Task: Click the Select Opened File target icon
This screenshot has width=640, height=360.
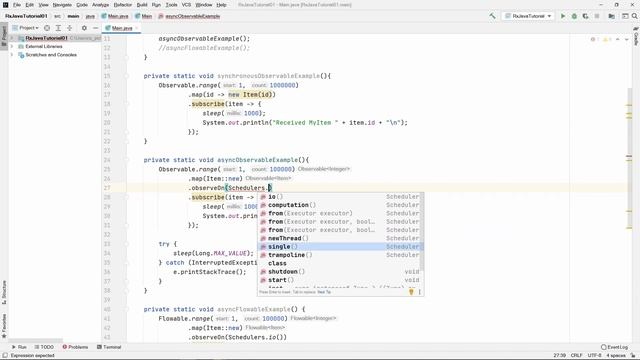Action: [47, 28]
